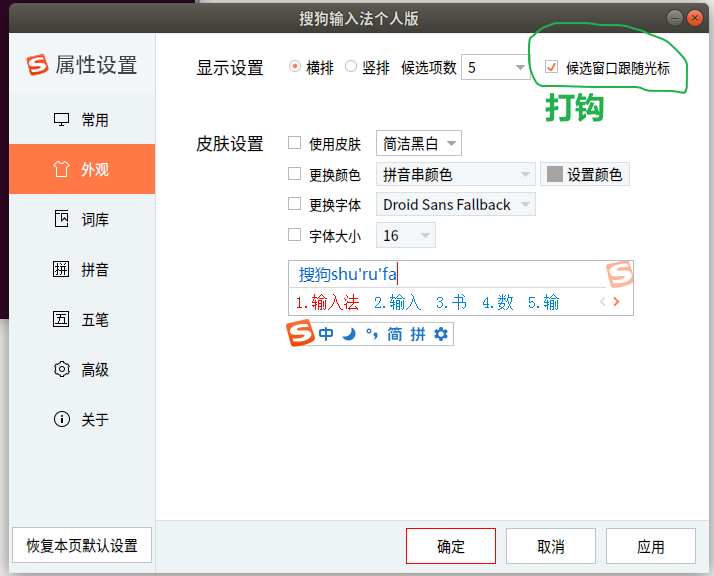Click the gear icon next to 高级
This screenshot has width=714, height=576.
pos(61,369)
